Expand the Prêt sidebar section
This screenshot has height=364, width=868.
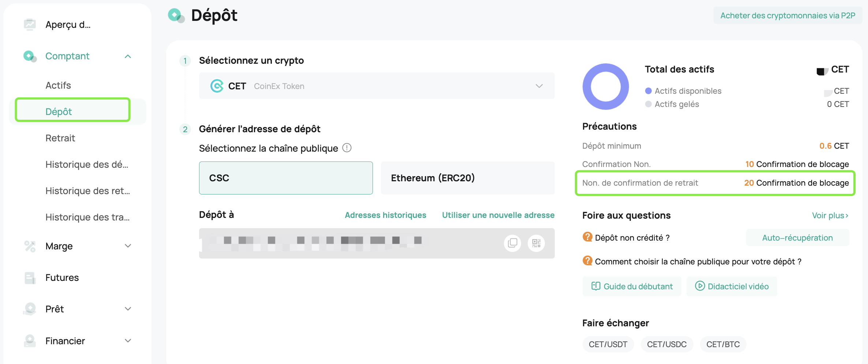click(x=128, y=309)
